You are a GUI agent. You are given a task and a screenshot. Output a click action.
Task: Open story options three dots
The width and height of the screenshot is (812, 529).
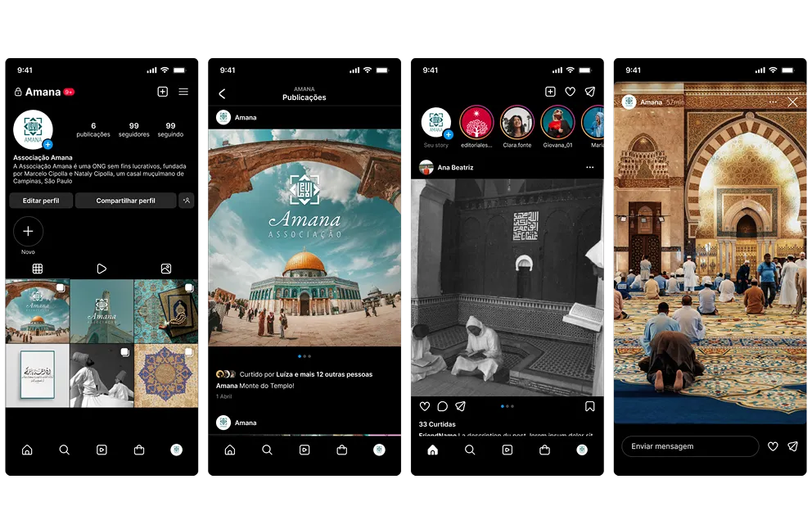tap(773, 102)
